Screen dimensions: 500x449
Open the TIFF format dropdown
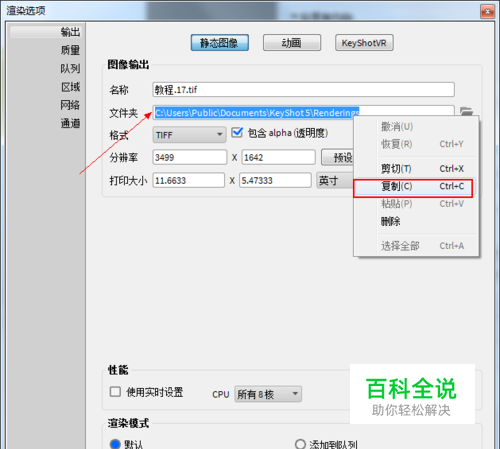pos(189,135)
